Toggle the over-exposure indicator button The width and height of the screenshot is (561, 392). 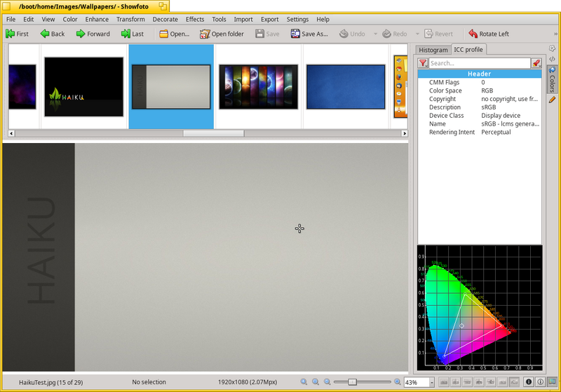(x=540, y=381)
